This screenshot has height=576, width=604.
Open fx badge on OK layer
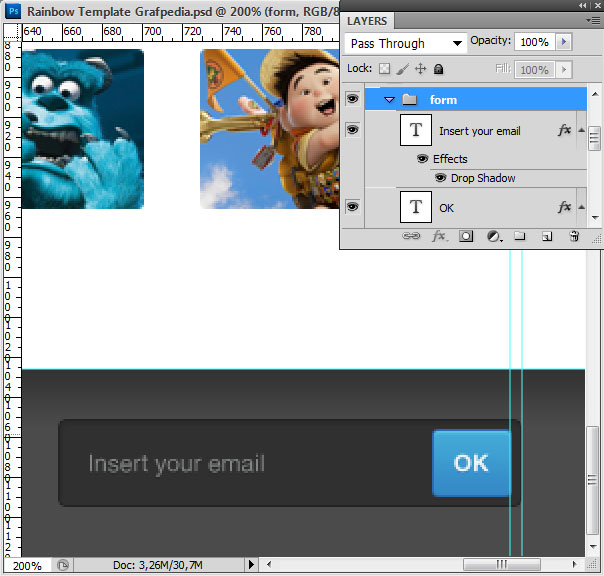564,207
